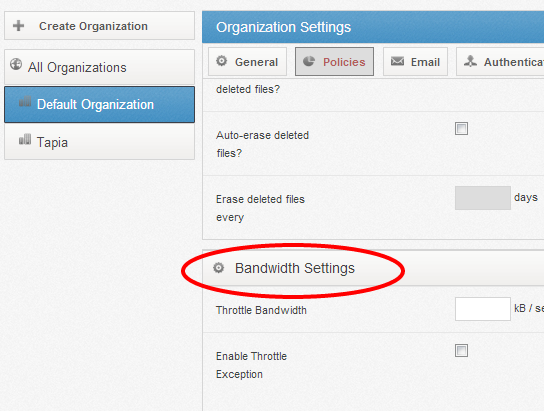
Task: Open the Authentication tab
Action: pyautogui.click(x=500, y=62)
